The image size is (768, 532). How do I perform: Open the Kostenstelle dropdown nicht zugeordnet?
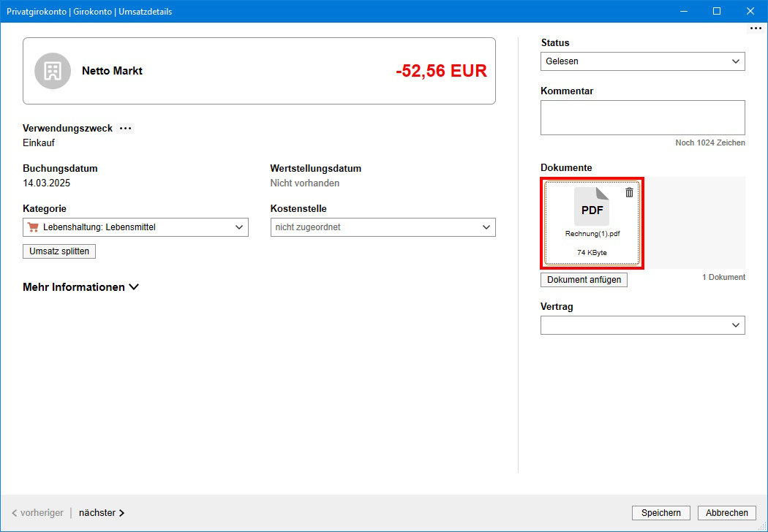pyautogui.click(x=383, y=227)
